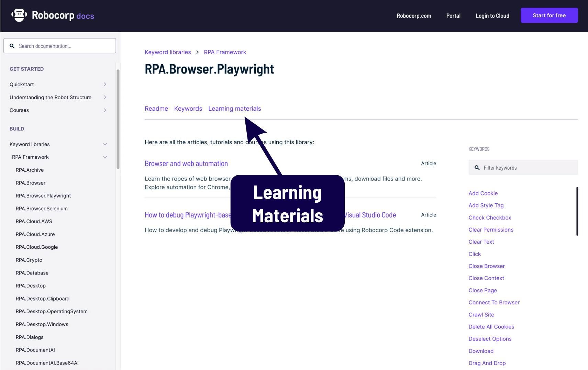Open the Deselect Options keyword
Image resolution: width=588 pixels, height=370 pixels.
[490, 339]
